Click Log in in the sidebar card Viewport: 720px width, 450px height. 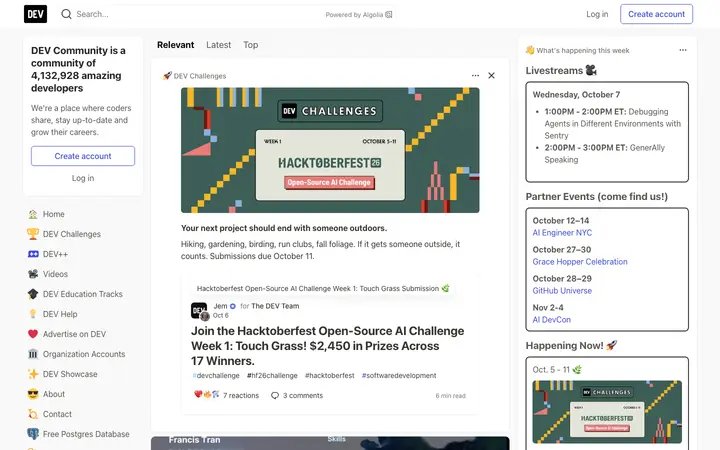pyautogui.click(x=83, y=178)
